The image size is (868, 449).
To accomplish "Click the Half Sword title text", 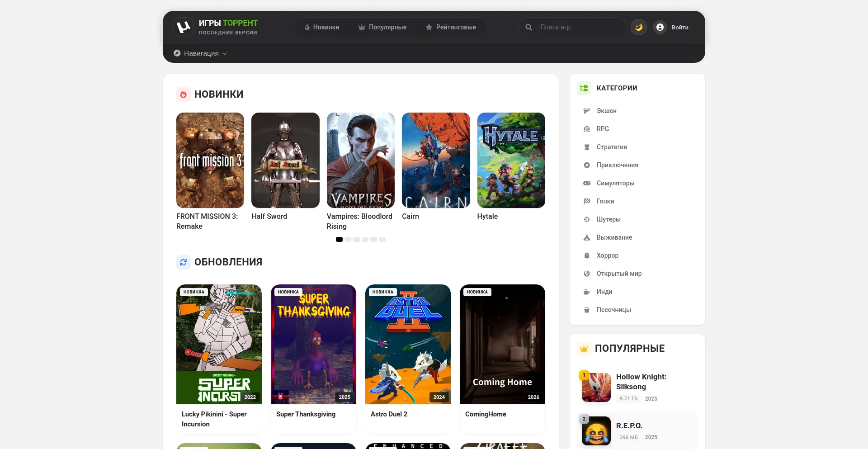I will pos(269,217).
